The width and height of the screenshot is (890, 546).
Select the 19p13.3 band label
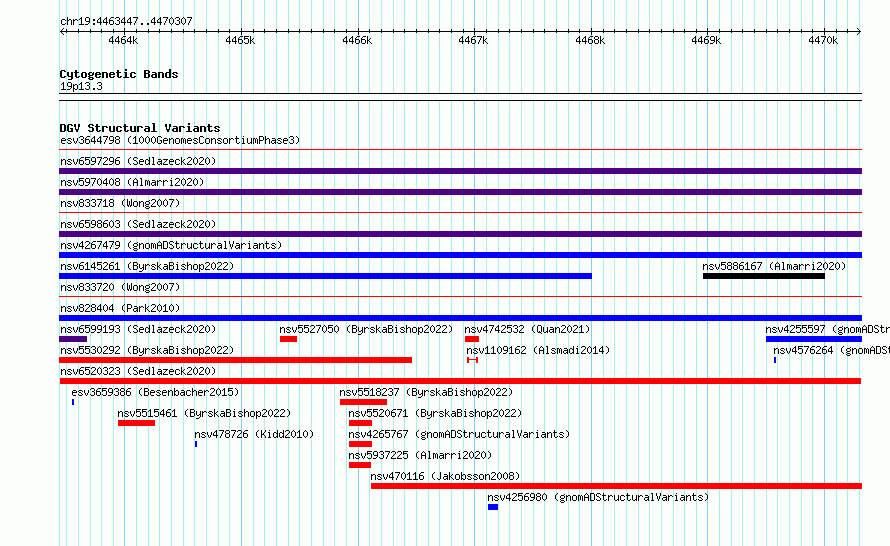pyautogui.click(x=81, y=86)
